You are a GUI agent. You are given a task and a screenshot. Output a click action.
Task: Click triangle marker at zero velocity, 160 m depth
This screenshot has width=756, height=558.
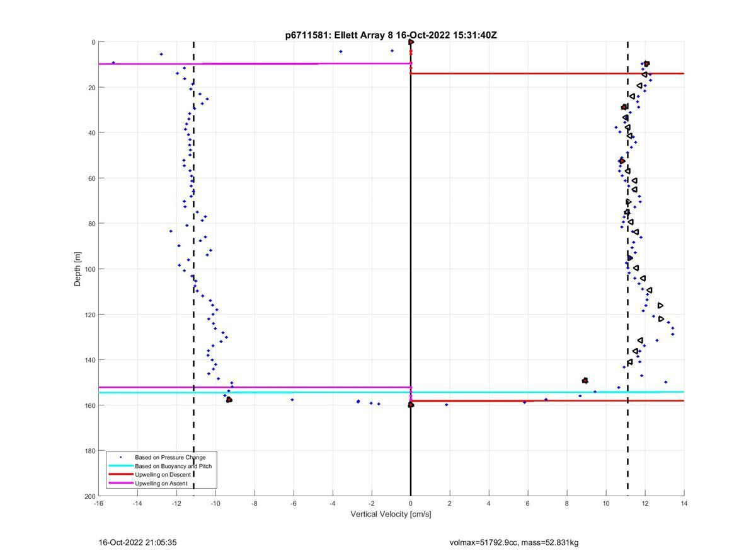click(x=411, y=405)
